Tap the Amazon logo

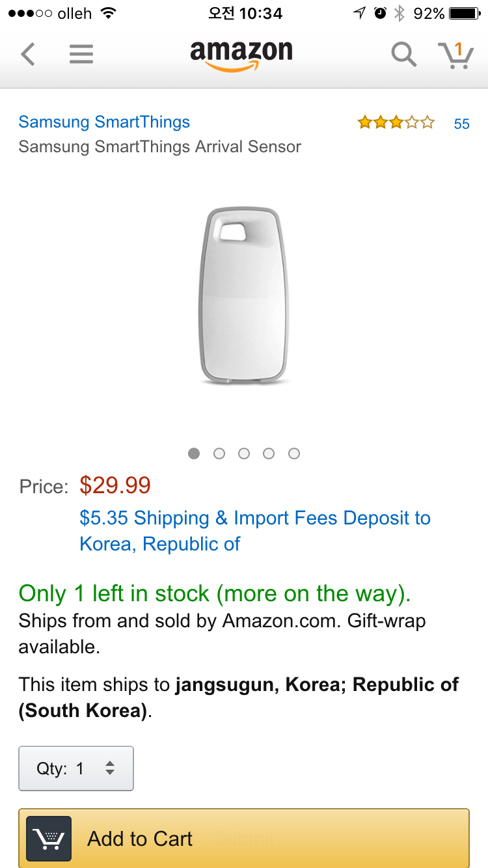point(241,55)
